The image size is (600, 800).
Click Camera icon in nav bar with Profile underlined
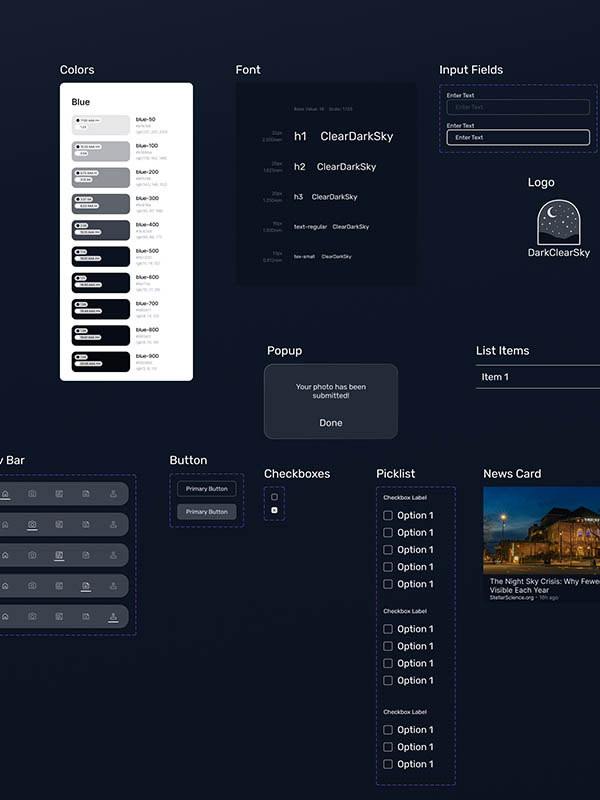tap(32, 616)
